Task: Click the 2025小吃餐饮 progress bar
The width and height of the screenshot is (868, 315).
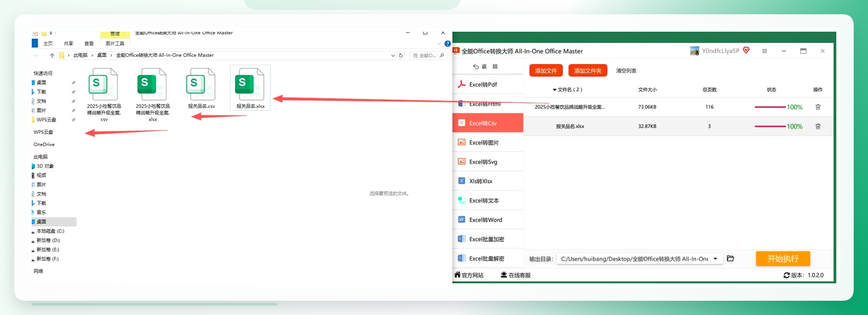Action: pos(770,107)
